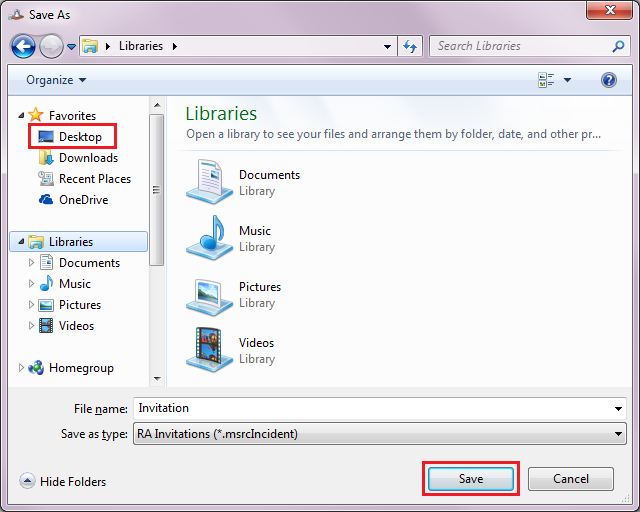The height and width of the screenshot is (512, 640).
Task: Select OneDrive in navigation pane
Action: point(73,200)
